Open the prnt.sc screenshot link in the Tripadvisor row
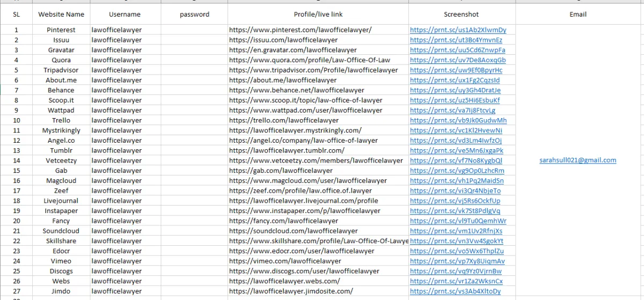The image size is (644, 300). [456, 70]
